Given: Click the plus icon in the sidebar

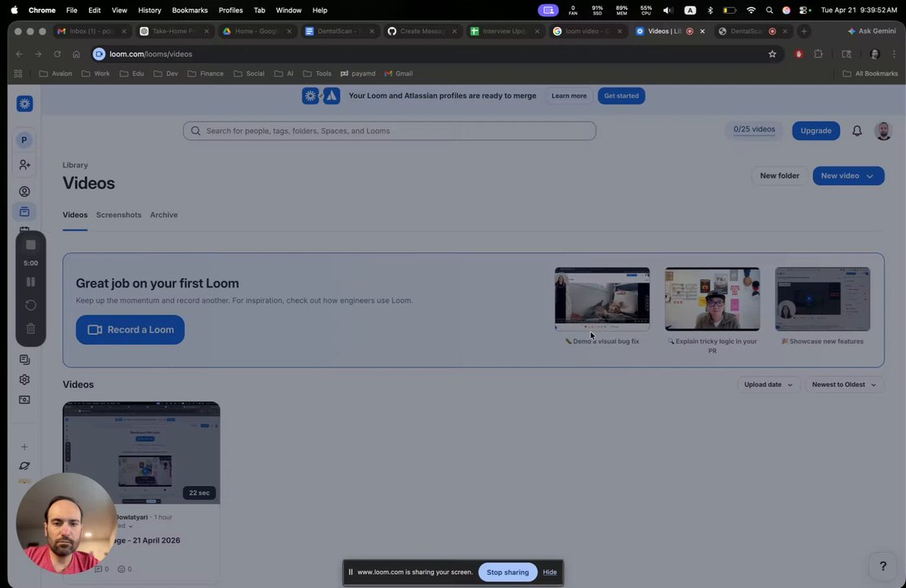Looking at the screenshot, I should 25,447.
